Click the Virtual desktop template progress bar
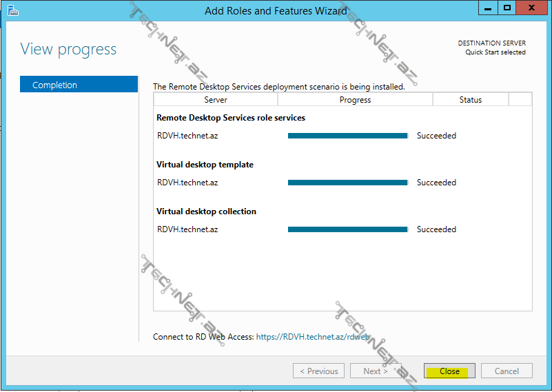This screenshot has width=552, height=392. [347, 183]
